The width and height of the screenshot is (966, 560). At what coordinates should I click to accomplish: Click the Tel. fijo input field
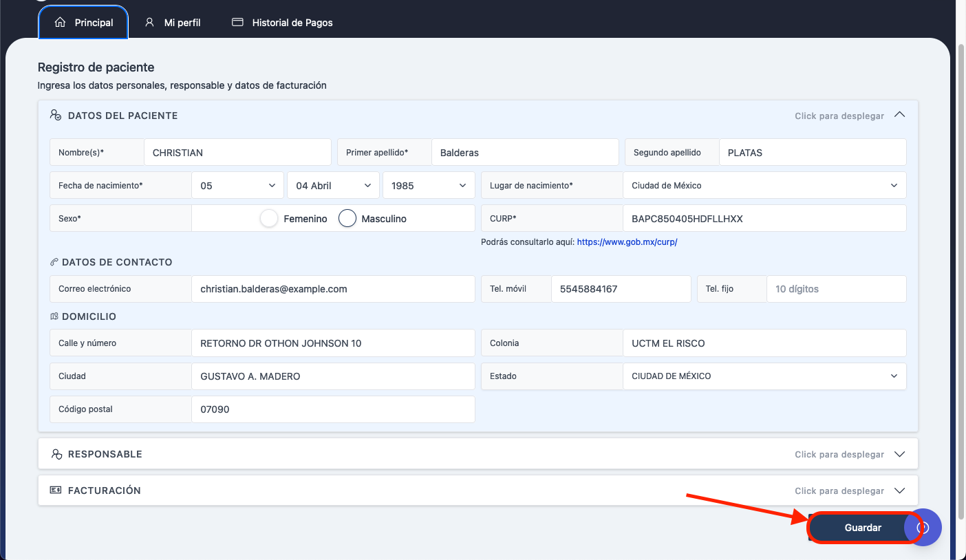click(x=836, y=289)
